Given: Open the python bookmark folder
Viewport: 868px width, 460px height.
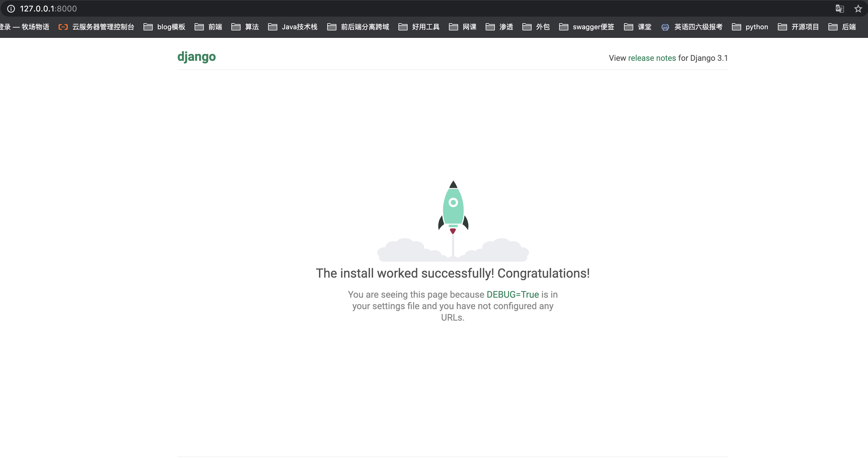Looking at the screenshot, I should coord(750,27).
